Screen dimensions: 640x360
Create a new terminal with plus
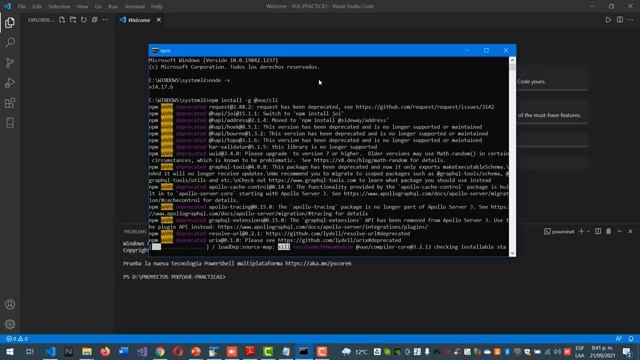click(x=581, y=231)
